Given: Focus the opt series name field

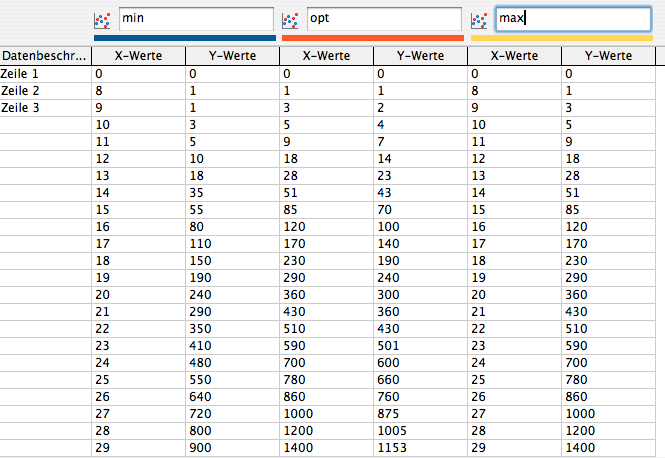Looking at the screenshot, I should 383,19.
